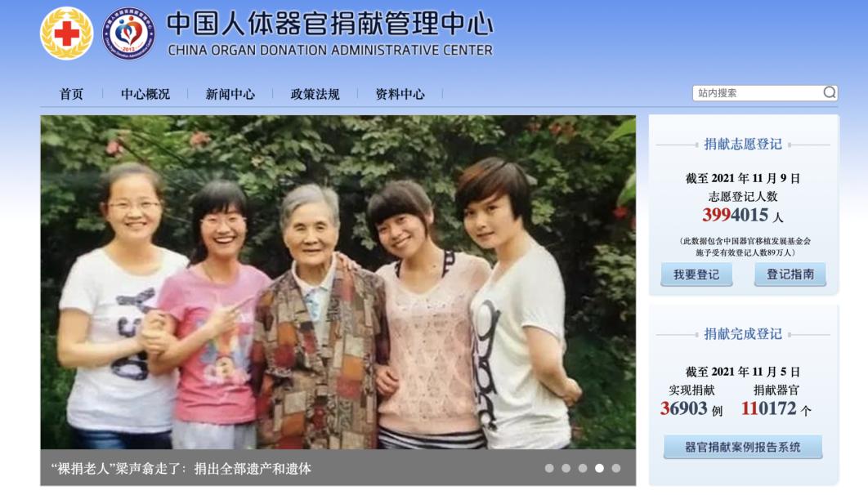Image resolution: width=868 pixels, height=495 pixels.
Task: Select the active fourth carousel dot
Action: (x=599, y=468)
